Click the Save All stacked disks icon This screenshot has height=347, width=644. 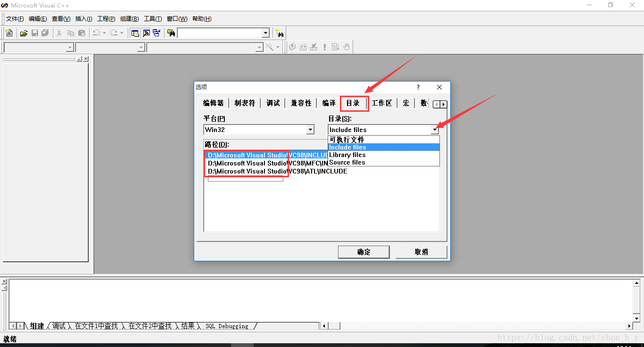click(45, 33)
